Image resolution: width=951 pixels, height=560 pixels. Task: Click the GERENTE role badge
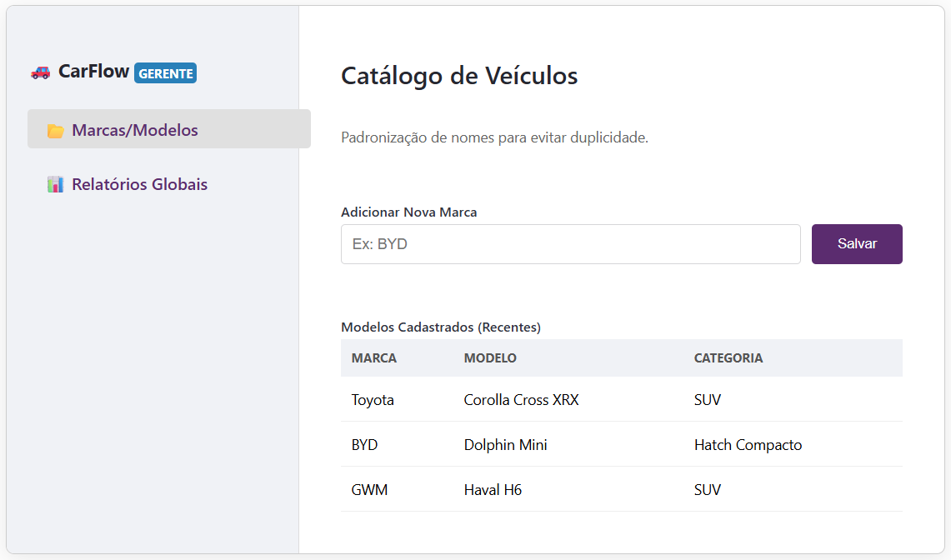click(165, 73)
